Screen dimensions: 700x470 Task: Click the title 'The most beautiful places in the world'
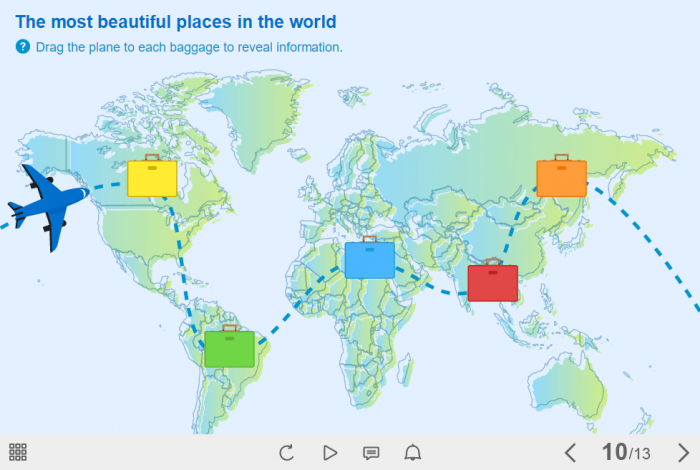(176, 21)
